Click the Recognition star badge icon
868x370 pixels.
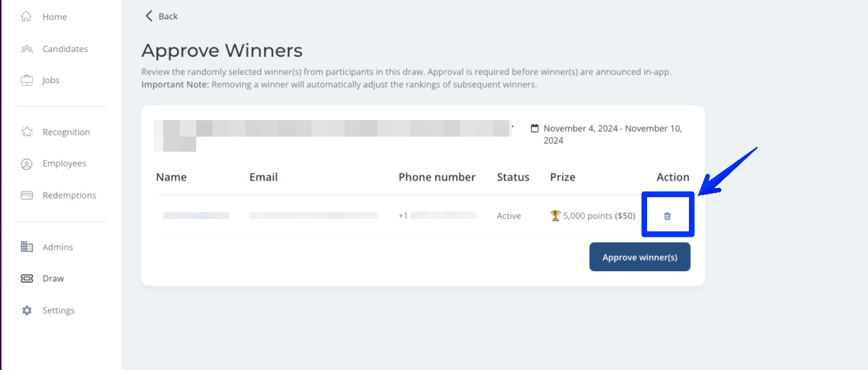click(x=27, y=132)
